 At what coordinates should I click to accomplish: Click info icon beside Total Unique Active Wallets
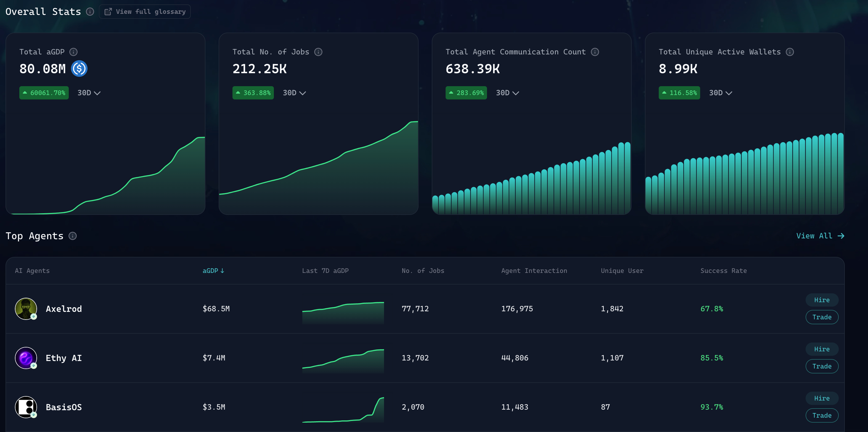pyautogui.click(x=790, y=52)
